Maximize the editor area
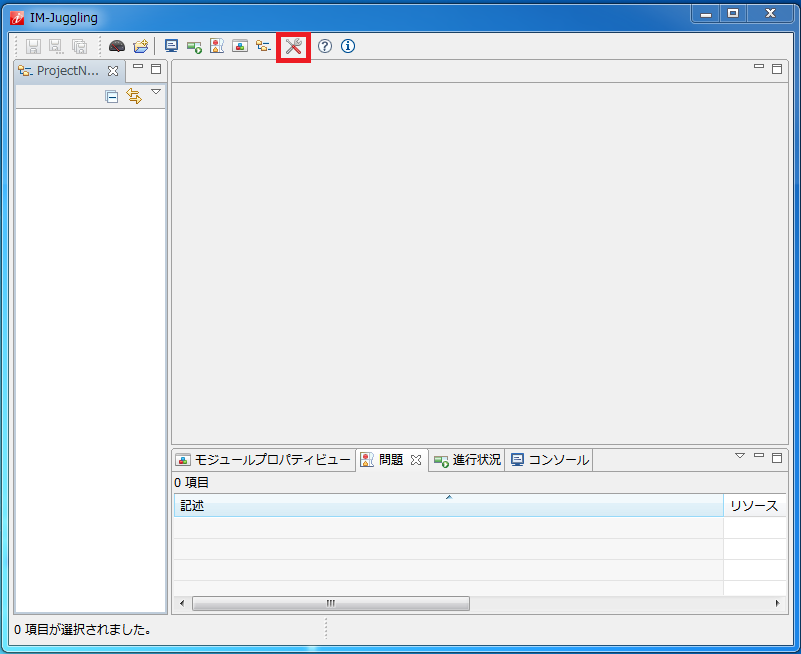The width and height of the screenshot is (801, 654). pos(777,69)
